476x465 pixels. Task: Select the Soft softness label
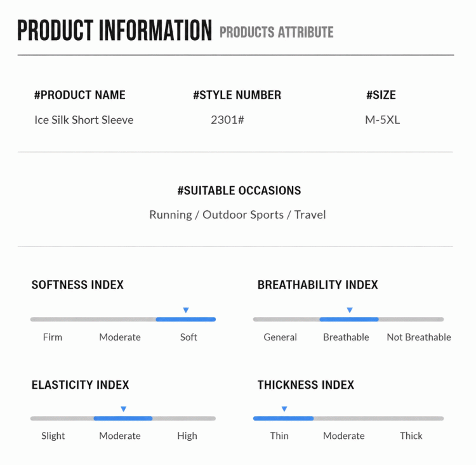[x=188, y=337]
